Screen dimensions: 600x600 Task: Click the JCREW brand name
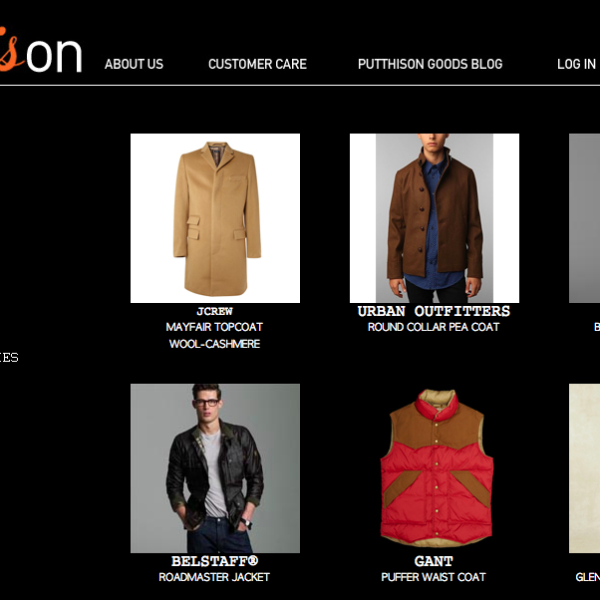215,311
